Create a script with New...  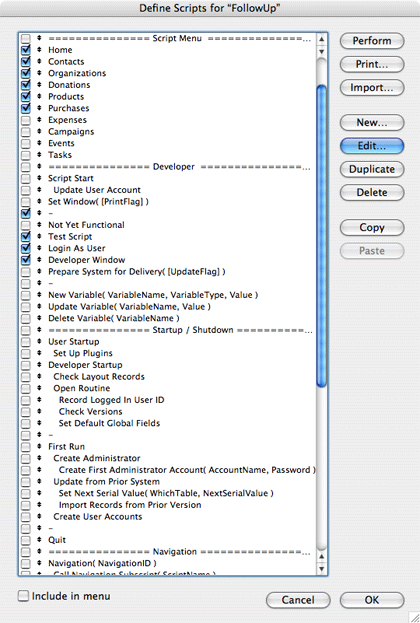[x=372, y=122]
